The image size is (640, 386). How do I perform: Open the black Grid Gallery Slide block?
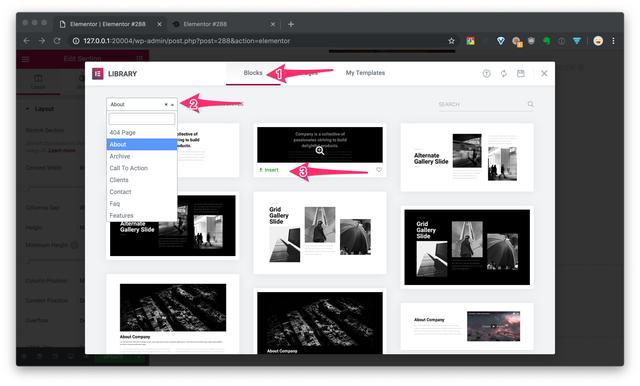[467, 247]
